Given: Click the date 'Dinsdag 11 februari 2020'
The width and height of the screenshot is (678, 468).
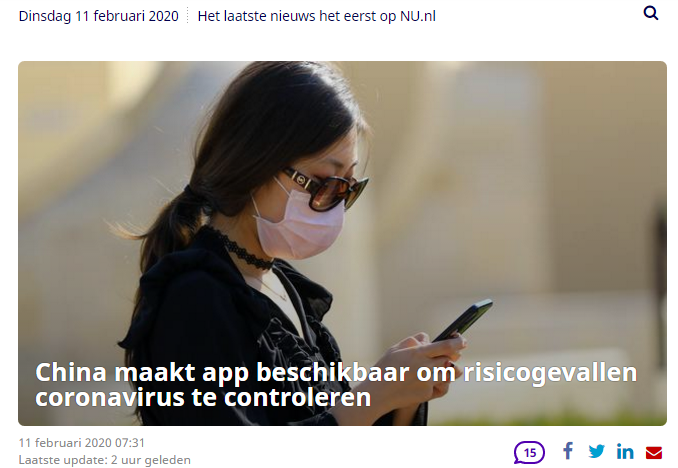Looking at the screenshot, I should (99, 16).
